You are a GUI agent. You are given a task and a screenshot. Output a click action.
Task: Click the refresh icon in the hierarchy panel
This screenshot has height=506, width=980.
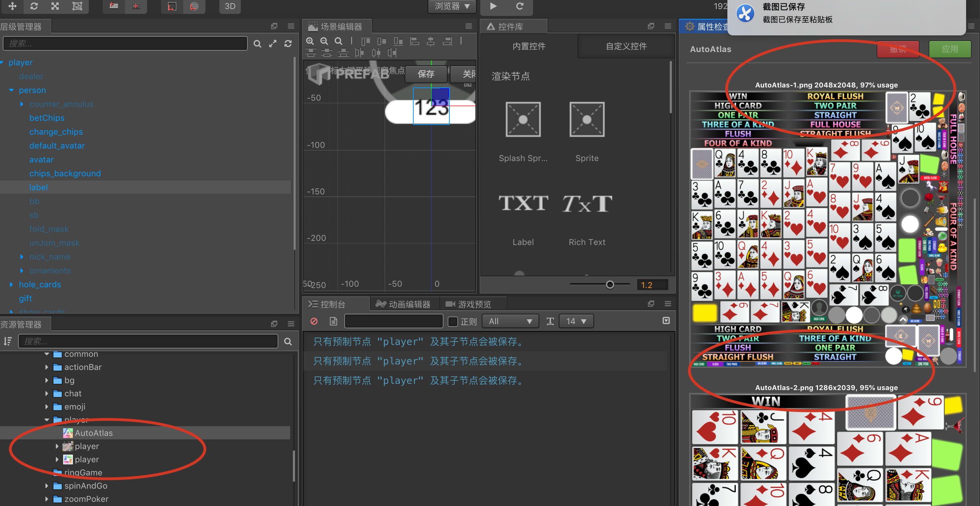(x=288, y=44)
